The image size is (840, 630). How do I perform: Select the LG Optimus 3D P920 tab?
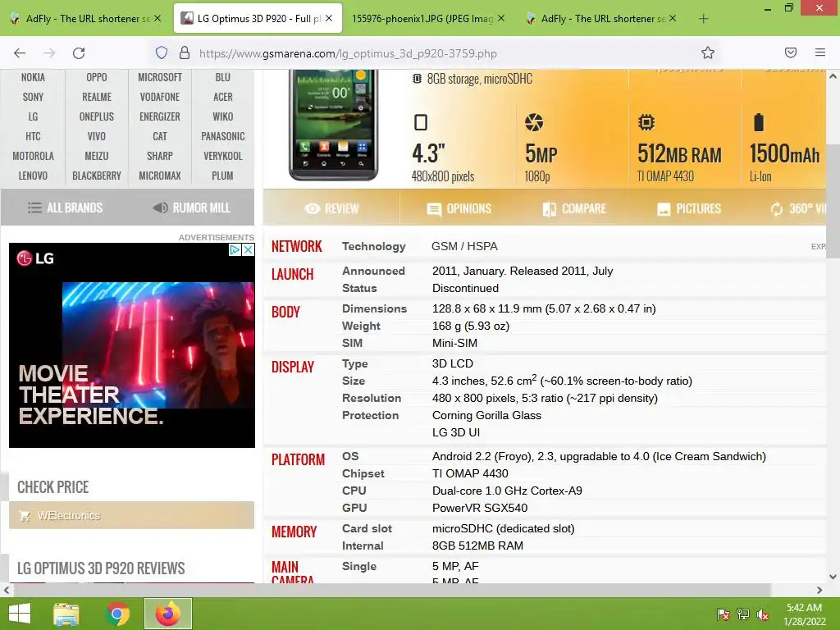(258, 19)
